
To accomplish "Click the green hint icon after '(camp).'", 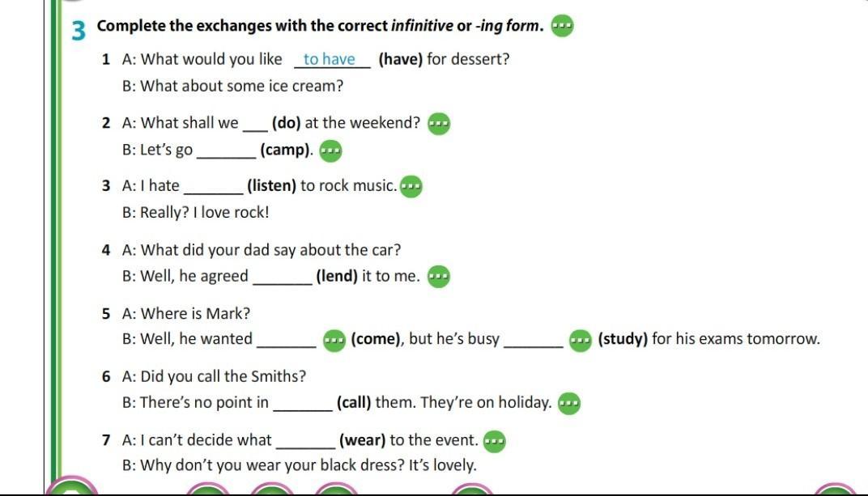I will pyautogui.click(x=330, y=150).
